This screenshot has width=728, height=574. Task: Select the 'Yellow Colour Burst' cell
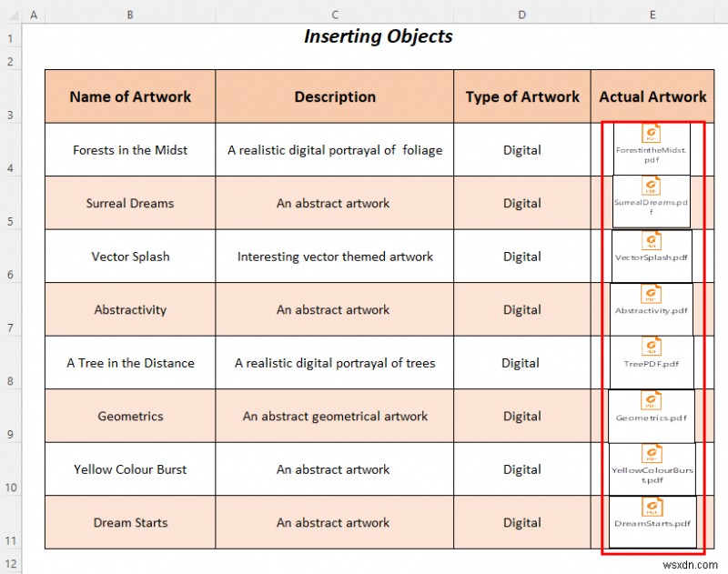(130, 469)
